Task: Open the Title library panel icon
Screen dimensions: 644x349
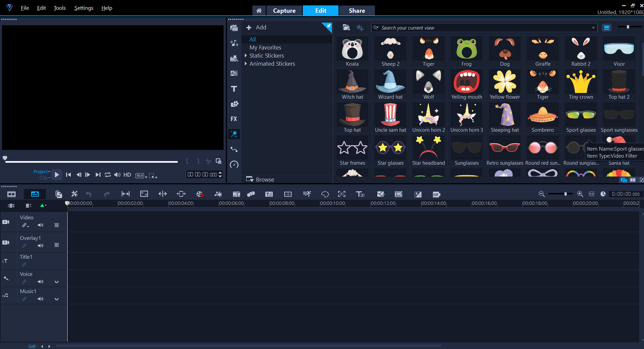Action: tap(234, 89)
